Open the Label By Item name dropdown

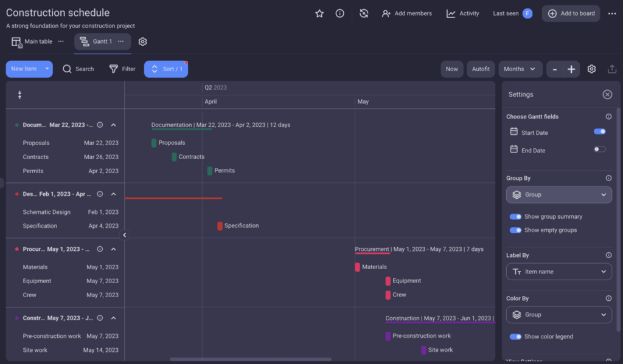tap(559, 272)
